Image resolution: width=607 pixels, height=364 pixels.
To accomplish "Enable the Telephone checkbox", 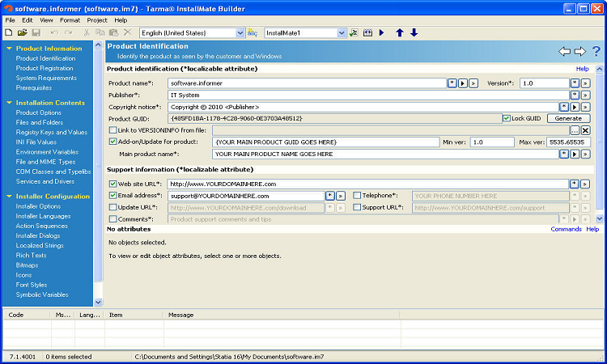I will [x=357, y=195].
